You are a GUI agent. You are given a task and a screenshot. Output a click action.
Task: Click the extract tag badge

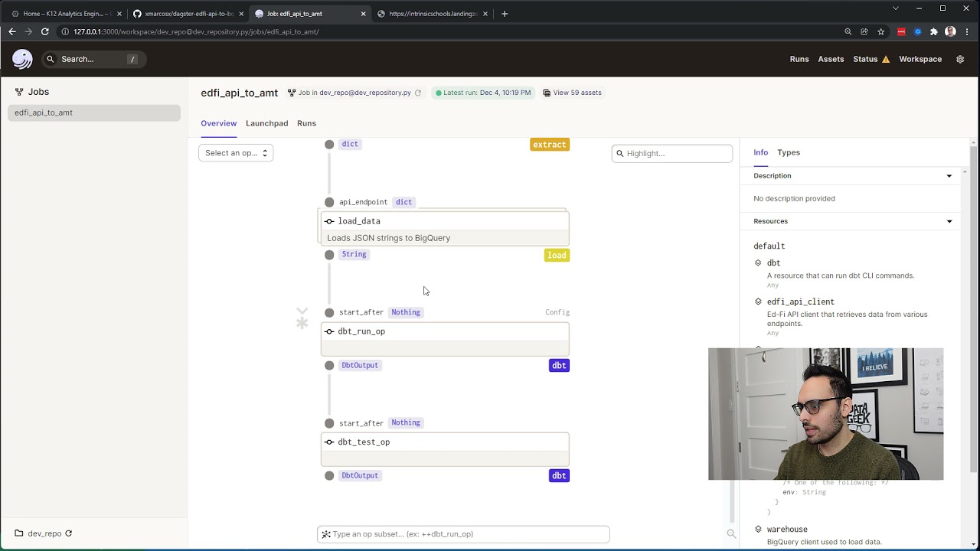[x=550, y=145]
